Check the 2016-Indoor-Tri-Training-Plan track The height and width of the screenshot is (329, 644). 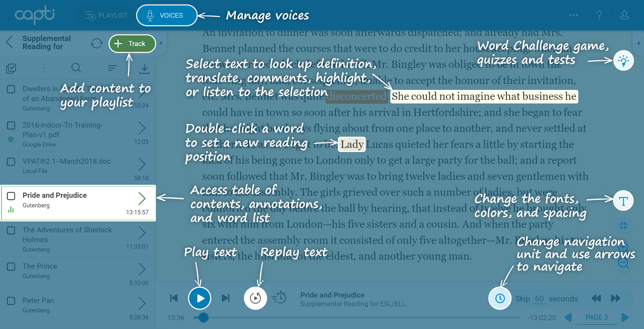pyautogui.click(x=11, y=125)
